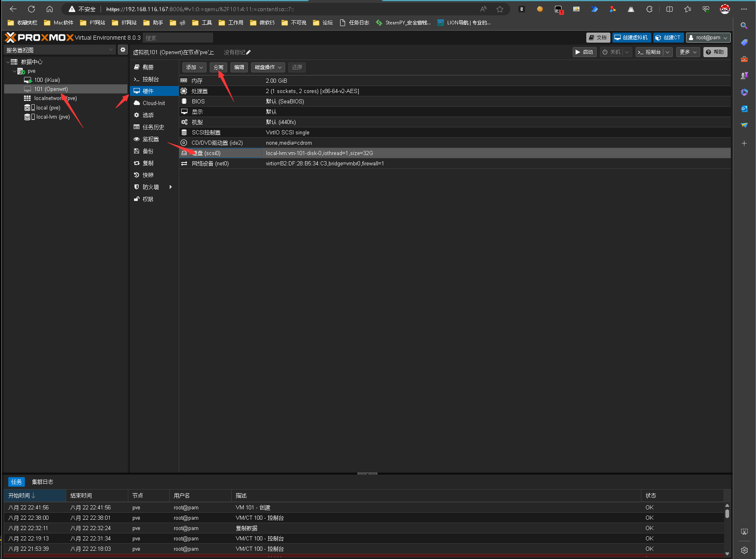
Task: Open the Backup (备份) section
Action: pyautogui.click(x=148, y=151)
